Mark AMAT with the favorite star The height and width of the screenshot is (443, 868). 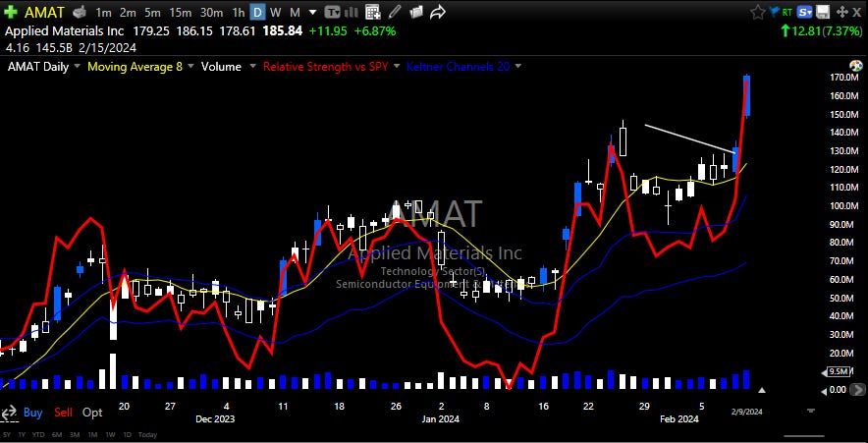[757, 12]
